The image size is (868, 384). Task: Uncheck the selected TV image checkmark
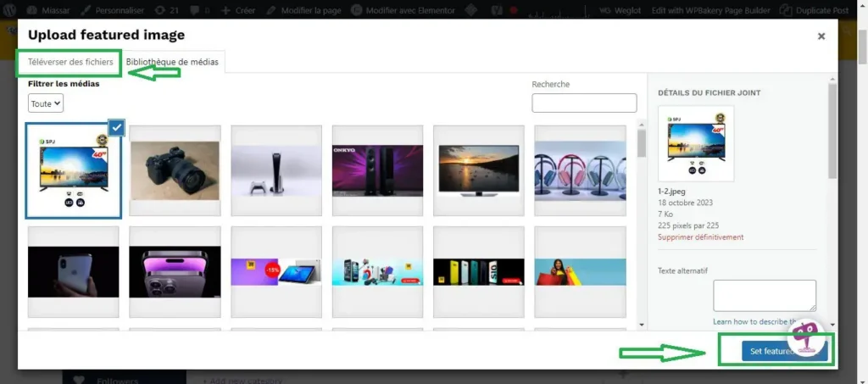click(116, 127)
